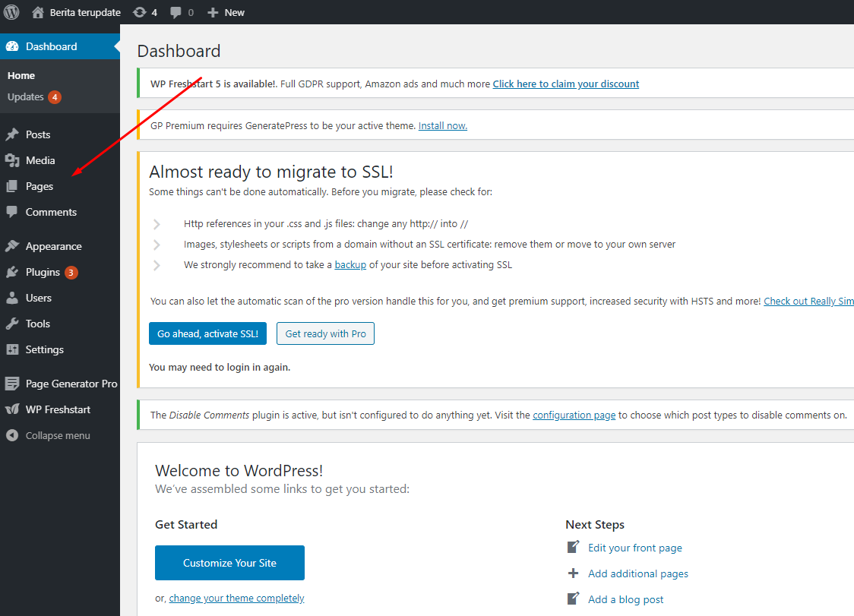Open the New content dropdown
The width and height of the screenshot is (854, 616).
coord(226,12)
